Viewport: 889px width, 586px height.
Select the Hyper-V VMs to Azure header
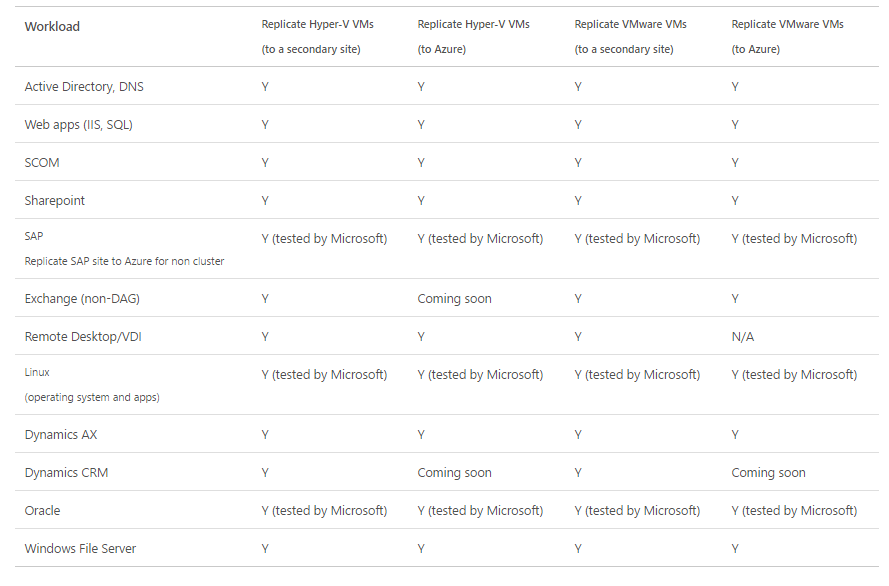coord(473,37)
